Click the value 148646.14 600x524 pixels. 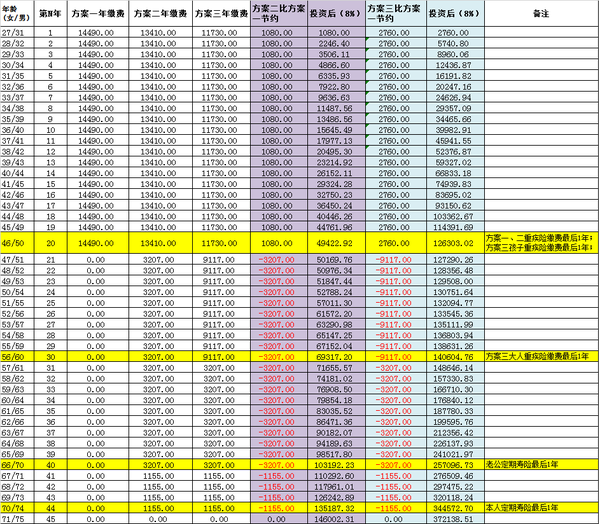click(x=455, y=367)
